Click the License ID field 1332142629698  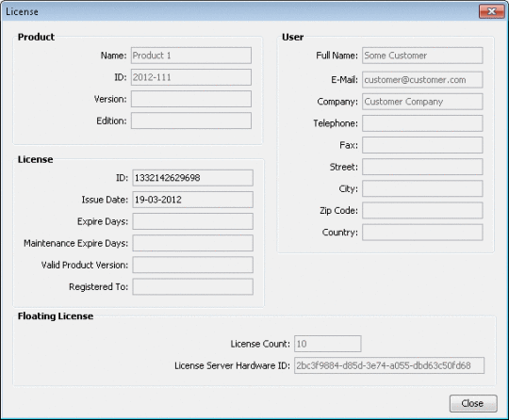192,178
